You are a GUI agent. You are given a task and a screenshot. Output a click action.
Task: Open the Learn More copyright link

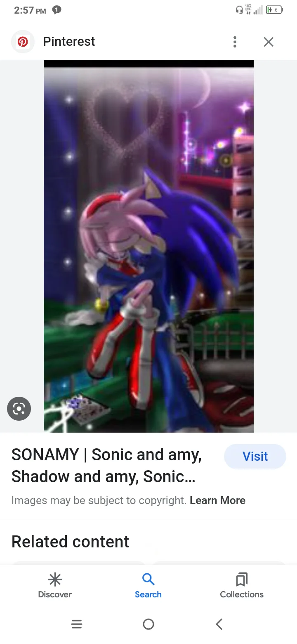coord(217,500)
